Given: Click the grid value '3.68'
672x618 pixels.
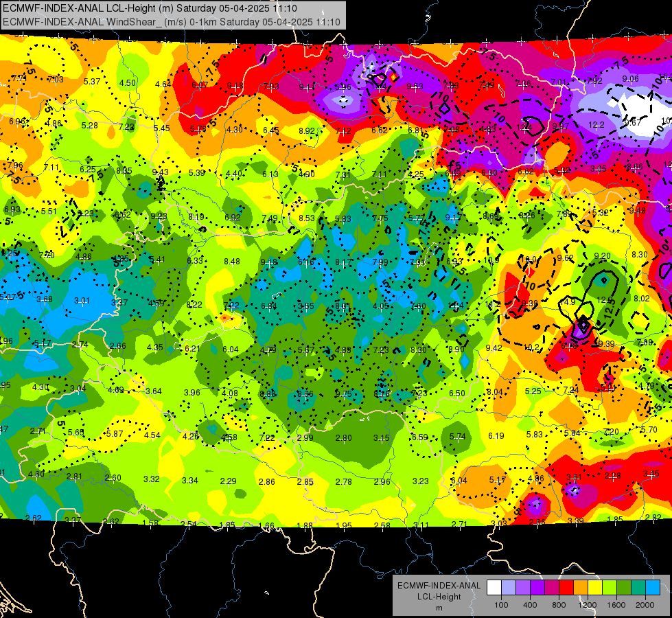Looking at the screenshot, I should [45, 299].
